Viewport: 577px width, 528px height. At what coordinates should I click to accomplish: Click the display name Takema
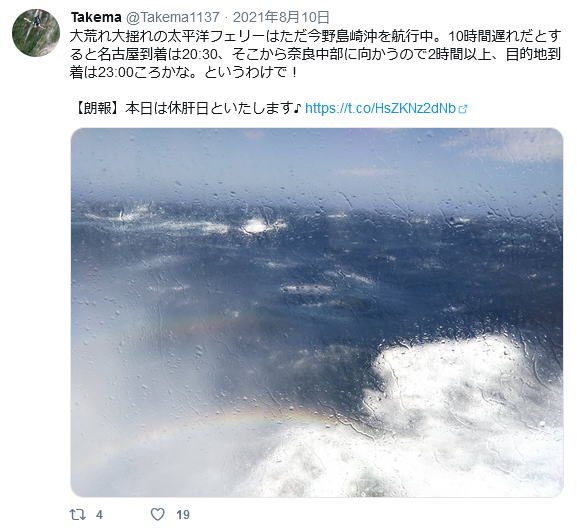click(96, 17)
